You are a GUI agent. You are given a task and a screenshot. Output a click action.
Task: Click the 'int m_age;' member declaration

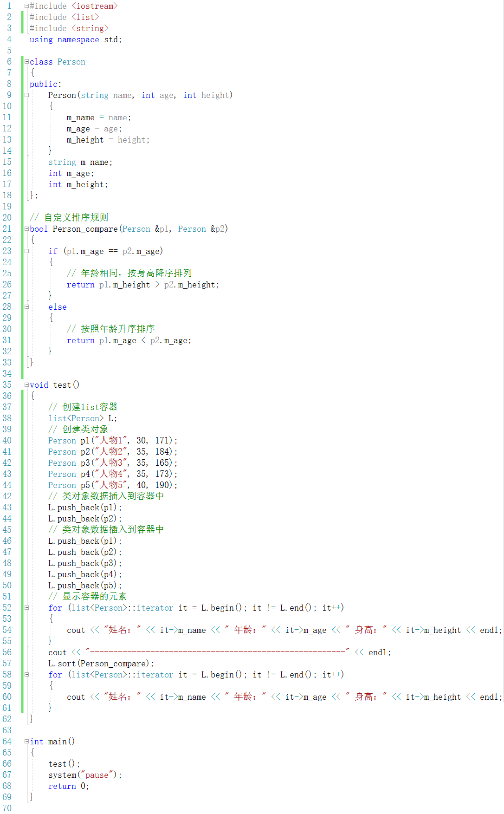pyautogui.click(x=71, y=173)
